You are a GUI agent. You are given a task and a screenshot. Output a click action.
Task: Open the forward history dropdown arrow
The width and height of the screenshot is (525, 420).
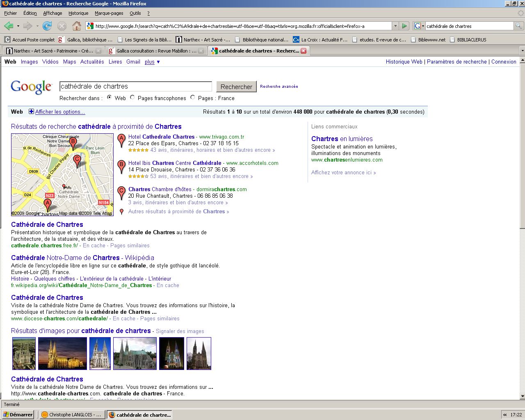coord(37,26)
